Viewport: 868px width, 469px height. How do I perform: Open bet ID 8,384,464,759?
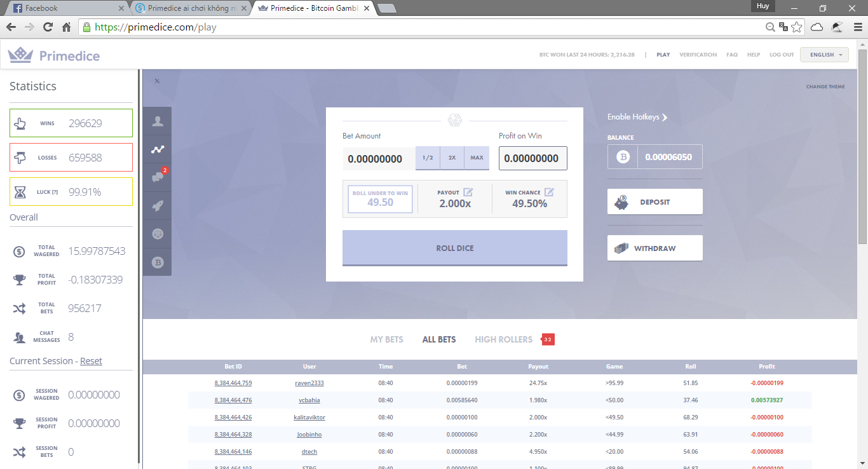233,383
